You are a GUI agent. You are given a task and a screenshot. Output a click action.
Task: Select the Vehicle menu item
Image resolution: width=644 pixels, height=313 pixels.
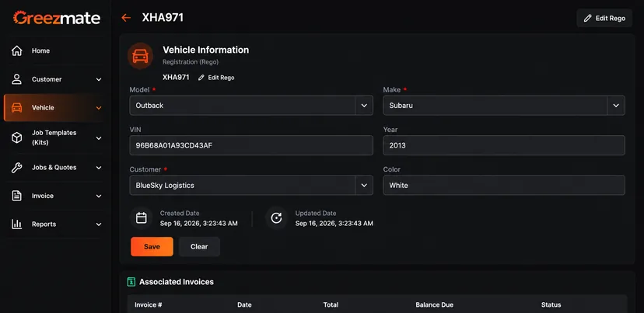(x=54, y=108)
